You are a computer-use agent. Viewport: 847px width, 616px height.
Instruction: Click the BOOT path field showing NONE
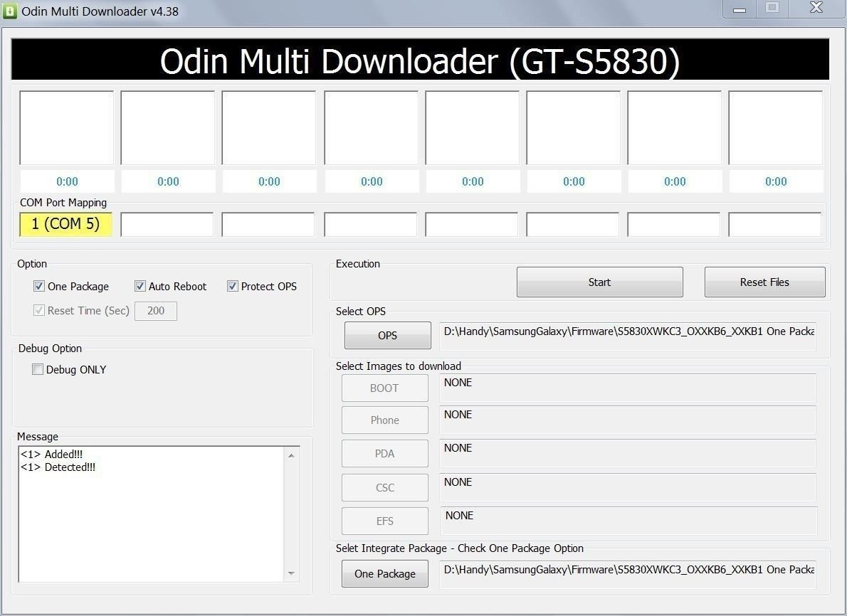(628, 388)
